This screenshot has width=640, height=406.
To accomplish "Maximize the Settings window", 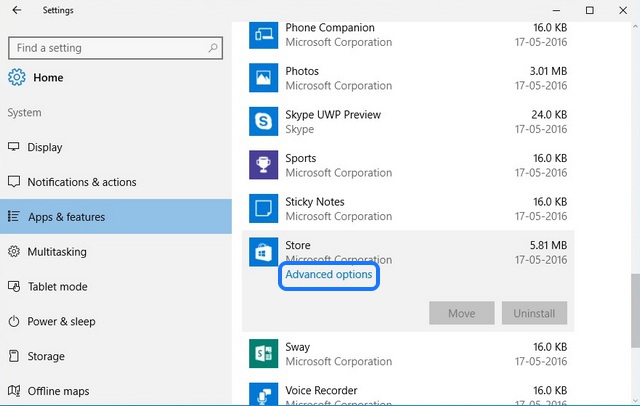I will pos(589,10).
